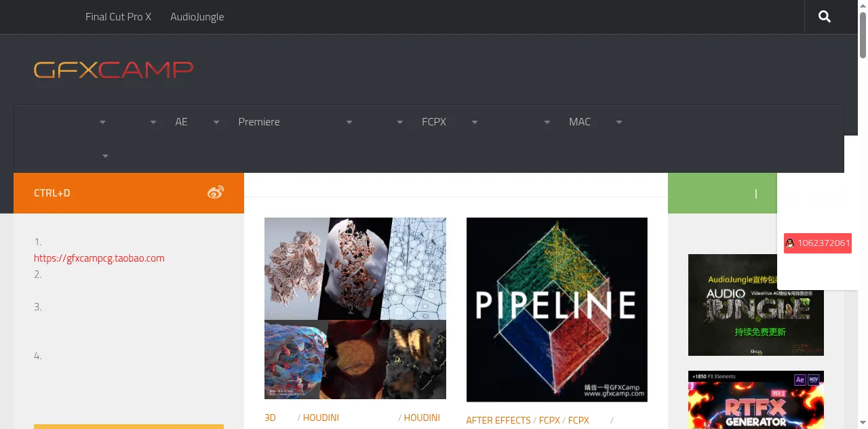Image resolution: width=868 pixels, height=429 pixels.
Task: Click the page scrollbar thumb
Action: [x=863, y=34]
